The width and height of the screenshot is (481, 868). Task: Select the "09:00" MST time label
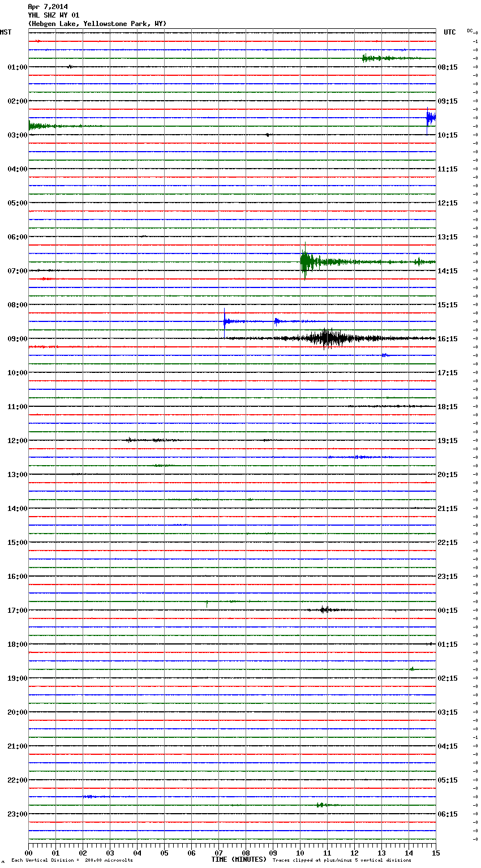[18, 339]
